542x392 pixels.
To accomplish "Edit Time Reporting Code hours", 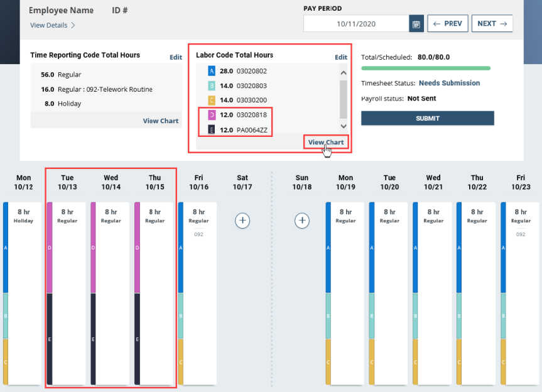I will (x=175, y=57).
